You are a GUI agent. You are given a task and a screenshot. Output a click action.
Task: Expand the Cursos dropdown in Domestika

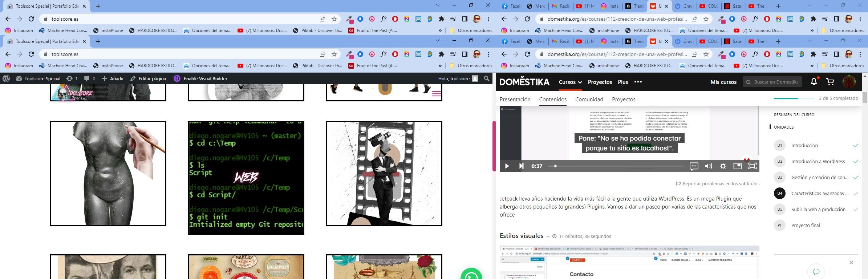click(x=570, y=82)
